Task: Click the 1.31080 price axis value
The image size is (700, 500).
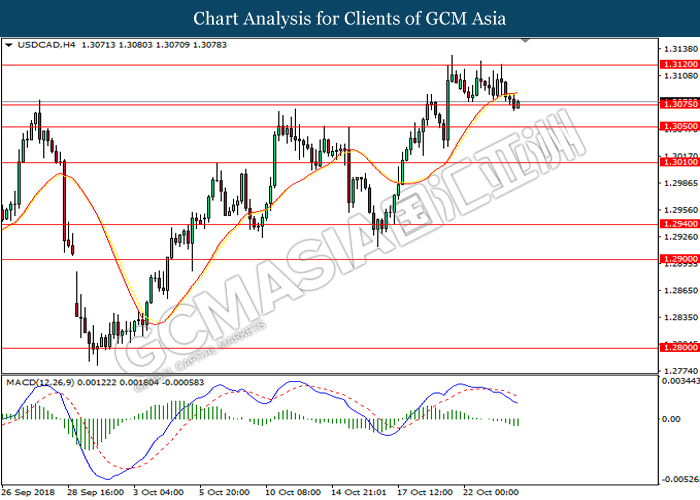Action: pos(681,76)
